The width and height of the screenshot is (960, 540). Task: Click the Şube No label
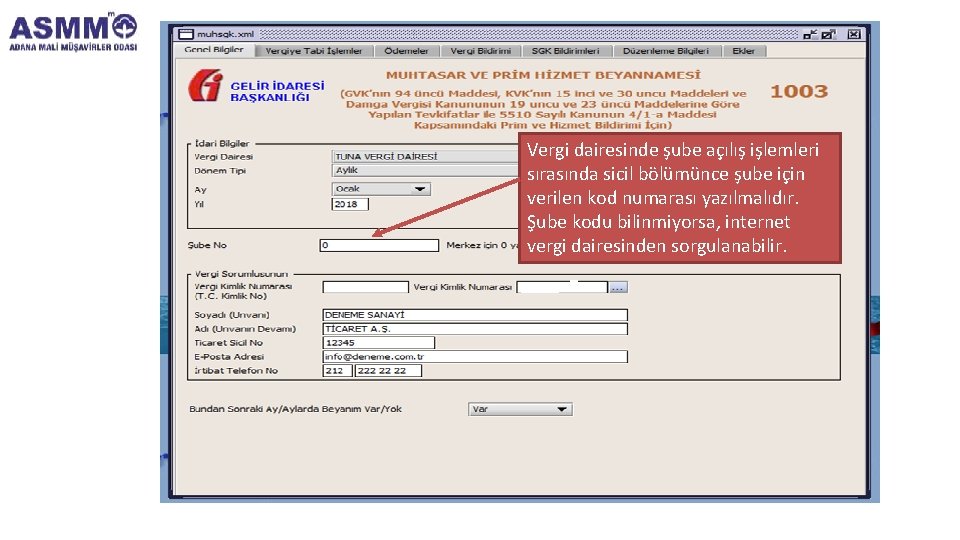[207, 245]
